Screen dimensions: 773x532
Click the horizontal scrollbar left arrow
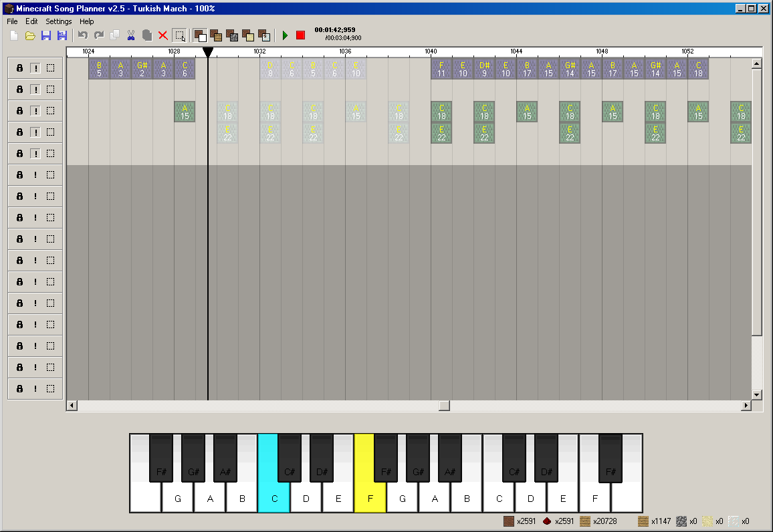72,406
